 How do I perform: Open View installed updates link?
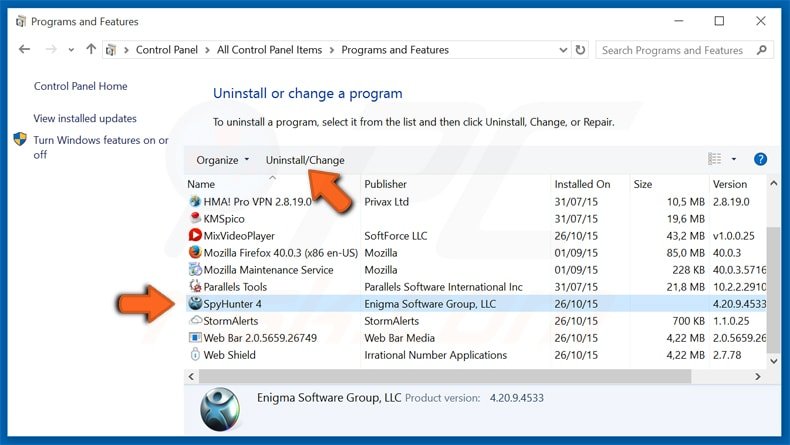[x=85, y=118]
